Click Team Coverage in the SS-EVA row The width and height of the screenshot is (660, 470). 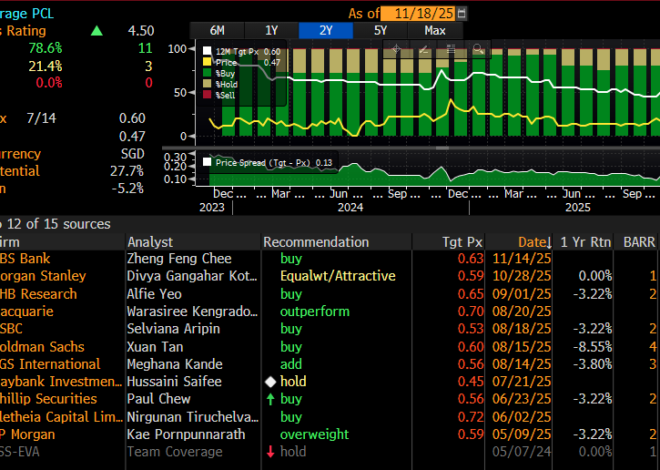pyautogui.click(x=175, y=452)
